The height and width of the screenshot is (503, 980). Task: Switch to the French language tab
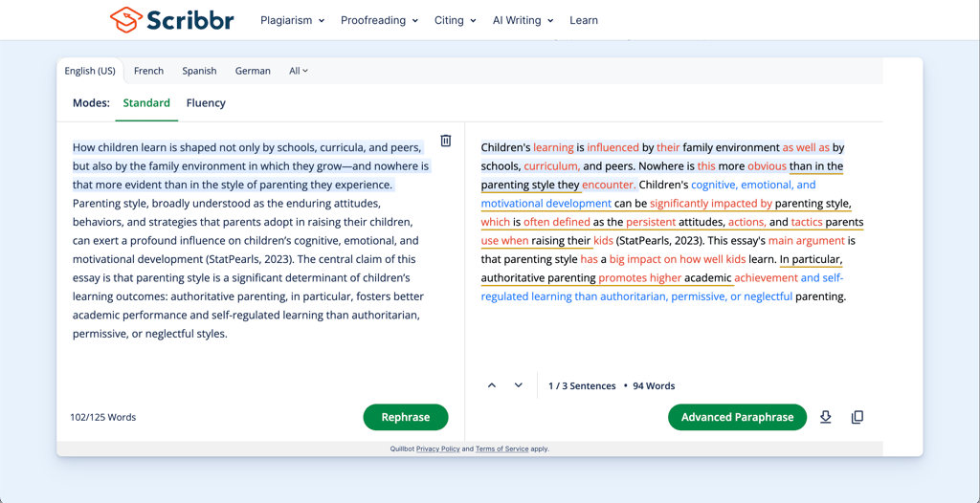point(148,71)
